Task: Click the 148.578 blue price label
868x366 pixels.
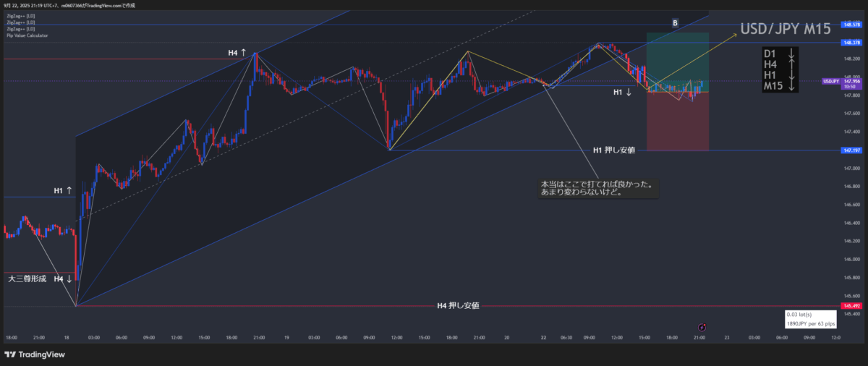Action: coord(851,25)
